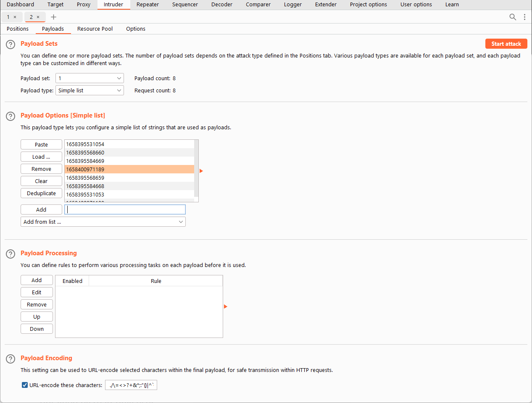532x403 pixels.
Task: Close Intruder tab 1
Action: point(15,17)
